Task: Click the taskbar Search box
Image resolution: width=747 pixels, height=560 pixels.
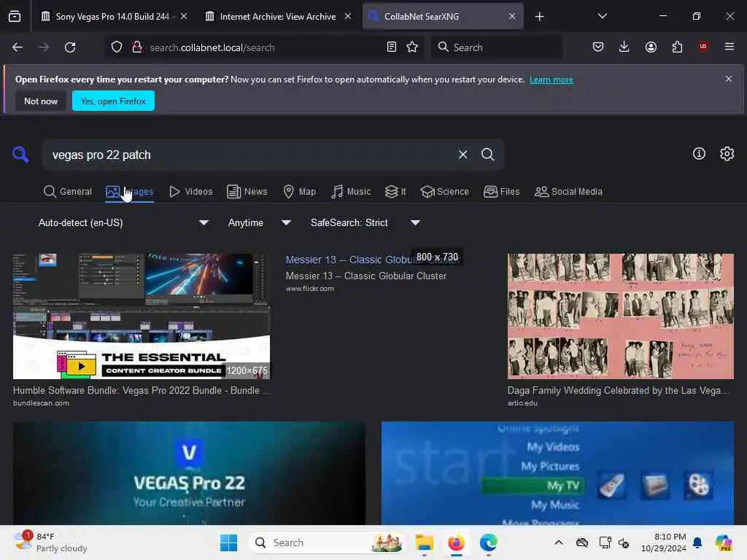Action: [327, 542]
